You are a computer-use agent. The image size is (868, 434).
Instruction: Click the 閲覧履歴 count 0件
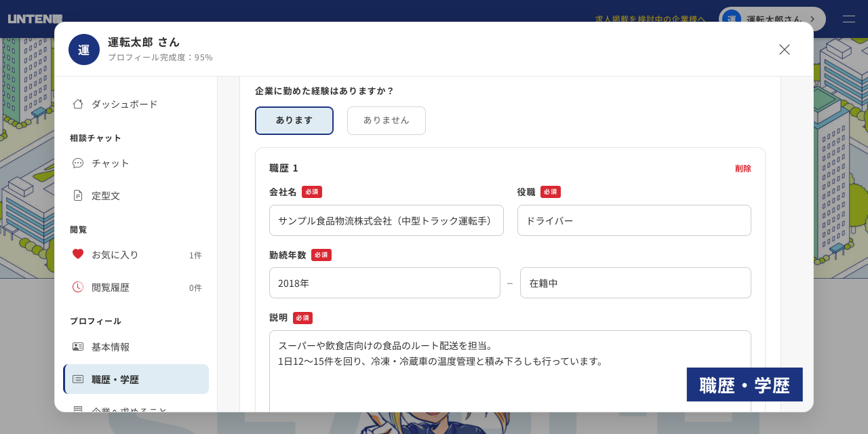click(x=195, y=288)
